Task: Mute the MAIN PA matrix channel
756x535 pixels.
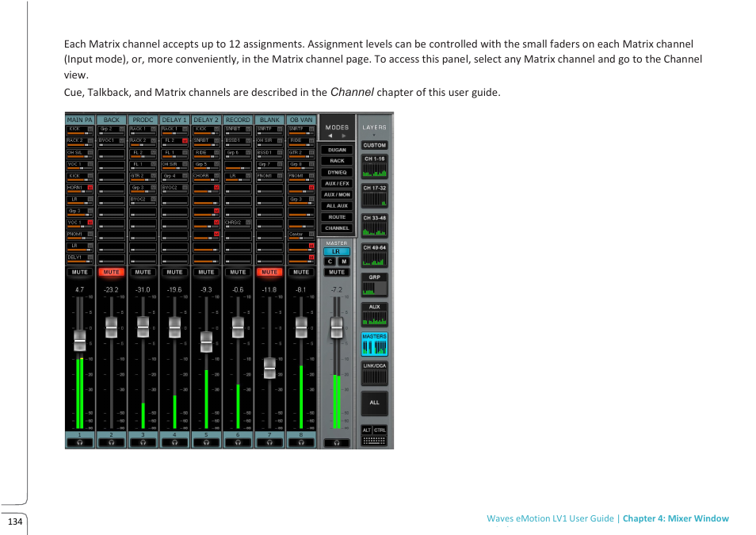Action: (x=79, y=272)
